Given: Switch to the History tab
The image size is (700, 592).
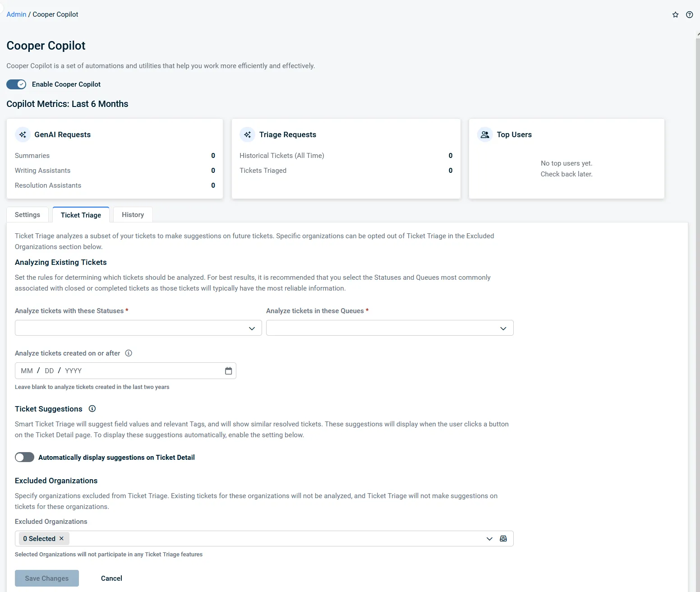Looking at the screenshot, I should [x=133, y=215].
